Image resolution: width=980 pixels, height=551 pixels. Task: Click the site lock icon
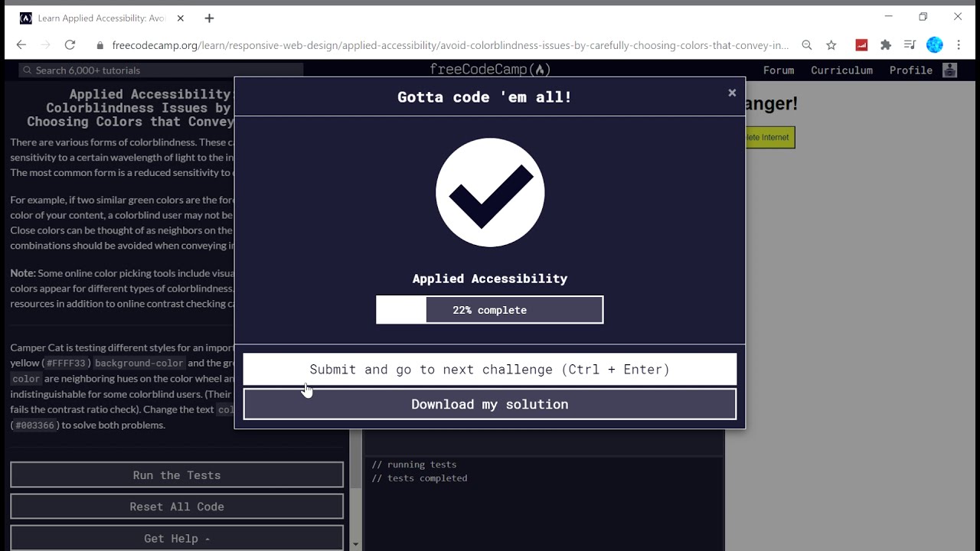point(100,45)
